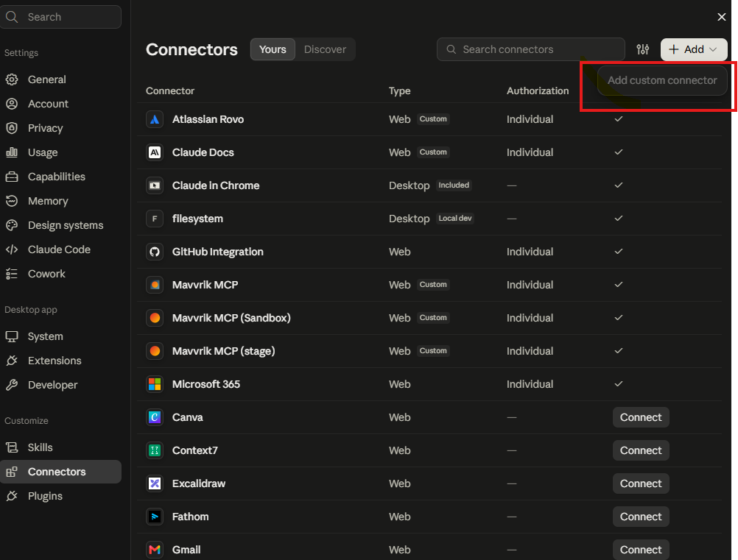
Task: Click the Included badge on Claude in Chrome
Action: [x=454, y=185]
